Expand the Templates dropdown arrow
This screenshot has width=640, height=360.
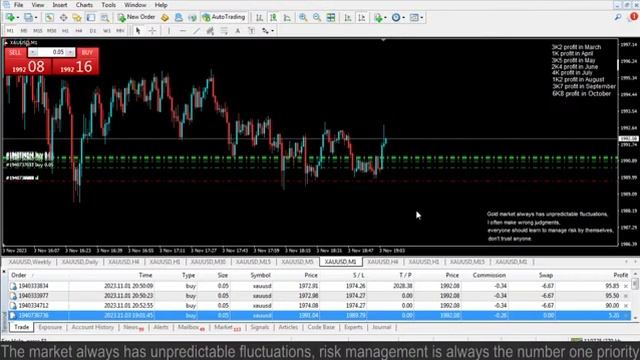422,18
